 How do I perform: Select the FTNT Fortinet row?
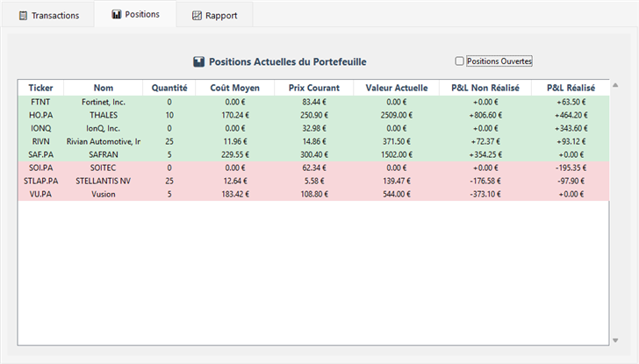point(104,102)
